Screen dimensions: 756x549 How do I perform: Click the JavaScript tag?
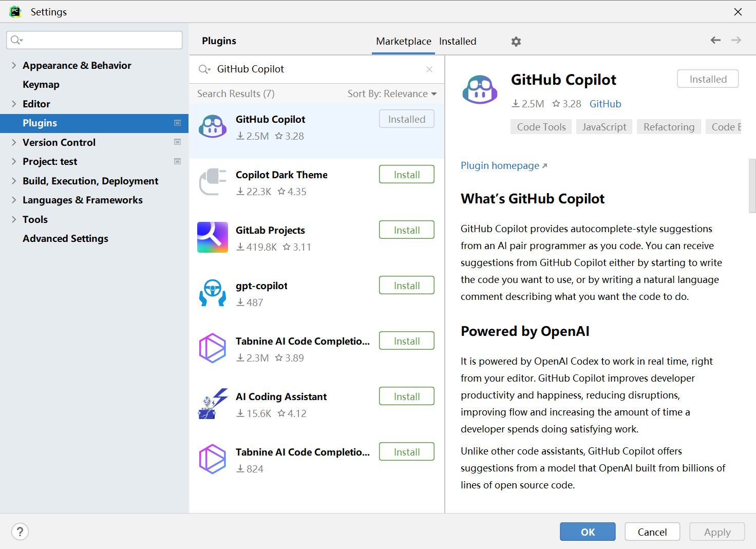point(604,127)
